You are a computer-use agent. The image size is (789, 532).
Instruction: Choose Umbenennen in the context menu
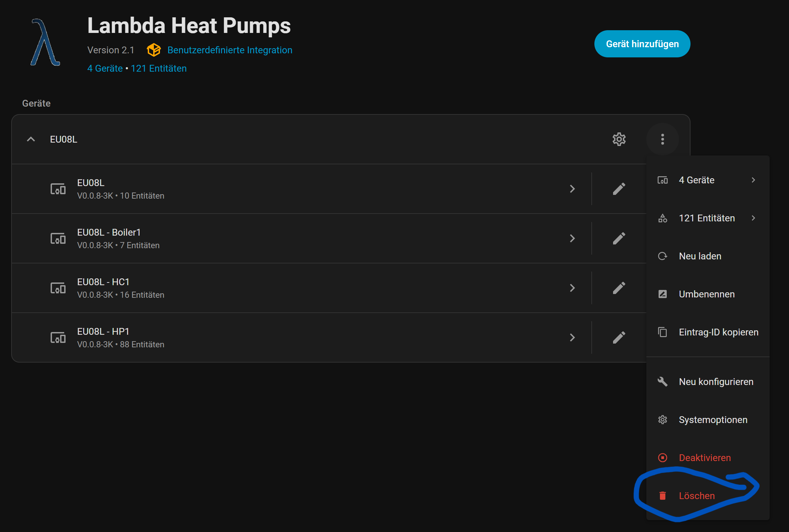click(x=706, y=294)
